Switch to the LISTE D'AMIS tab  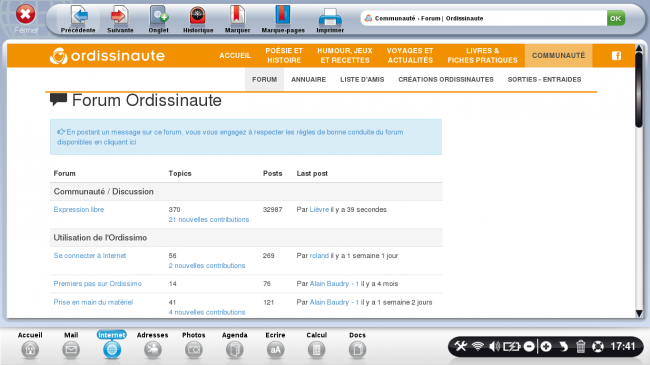pos(362,79)
